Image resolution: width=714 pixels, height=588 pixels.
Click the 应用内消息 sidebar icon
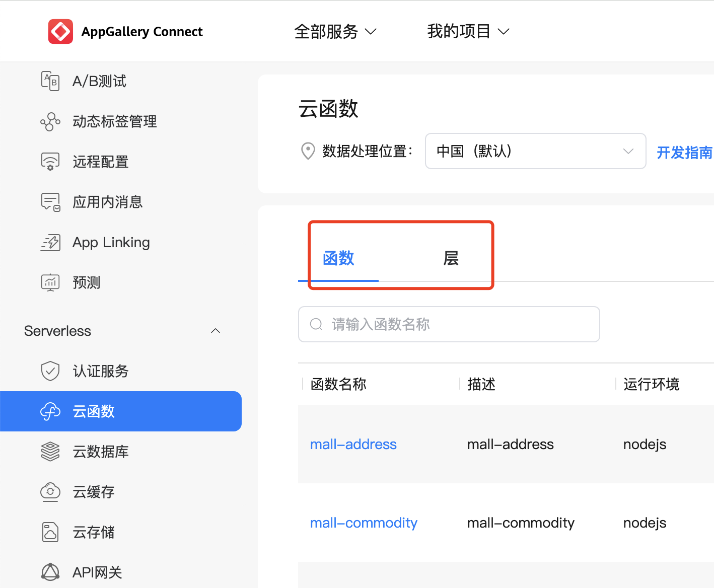coord(50,202)
